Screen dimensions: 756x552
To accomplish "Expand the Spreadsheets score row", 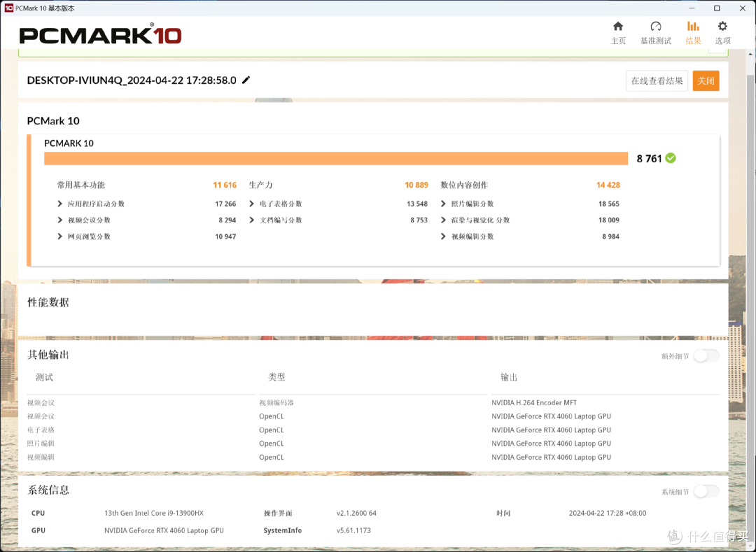I will (252, 204).
